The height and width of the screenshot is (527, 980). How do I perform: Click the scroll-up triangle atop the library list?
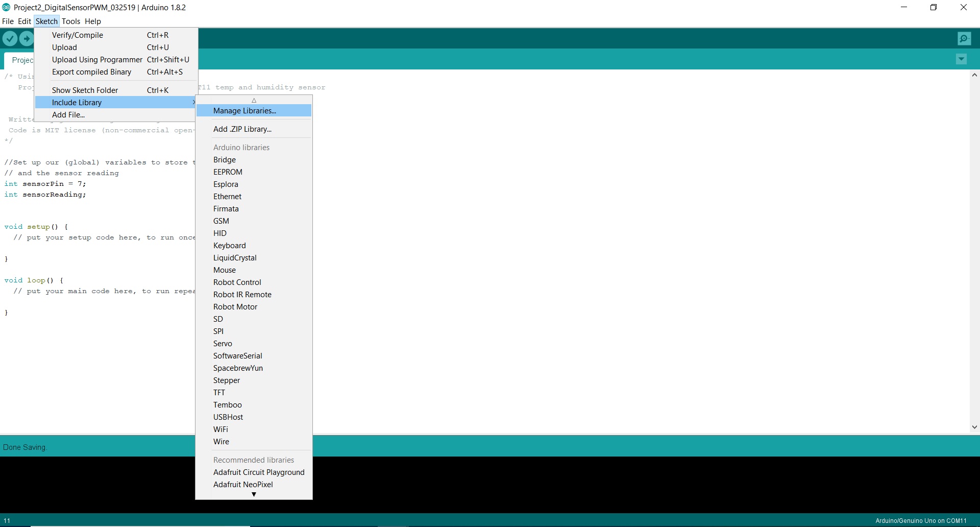pos(254,100)
